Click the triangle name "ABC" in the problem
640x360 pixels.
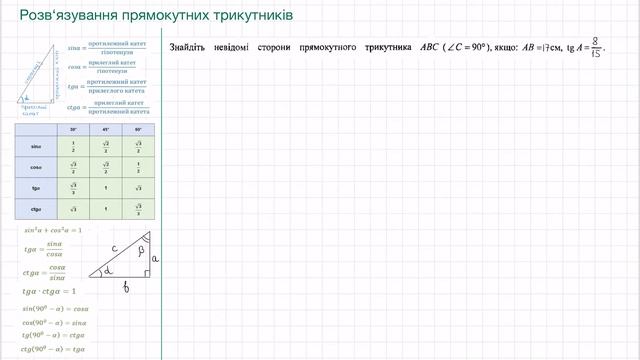(x=429, y=47)
